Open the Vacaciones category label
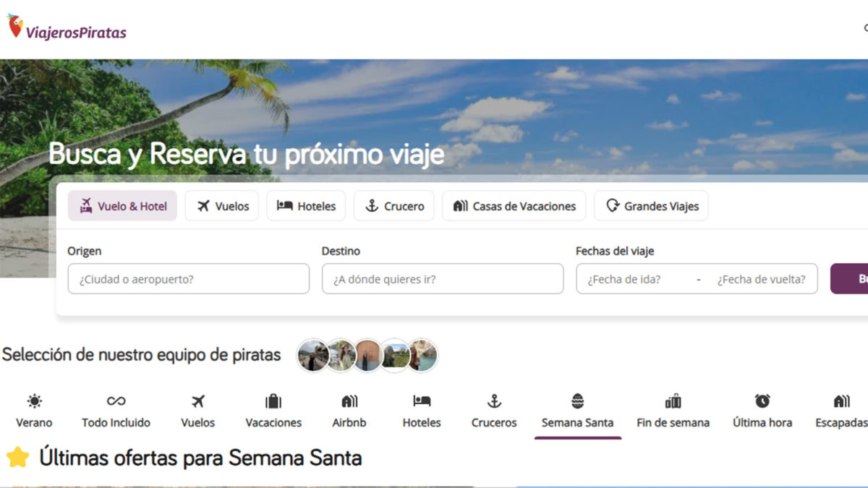The image size is (868, 488). [x=273, y=423]
